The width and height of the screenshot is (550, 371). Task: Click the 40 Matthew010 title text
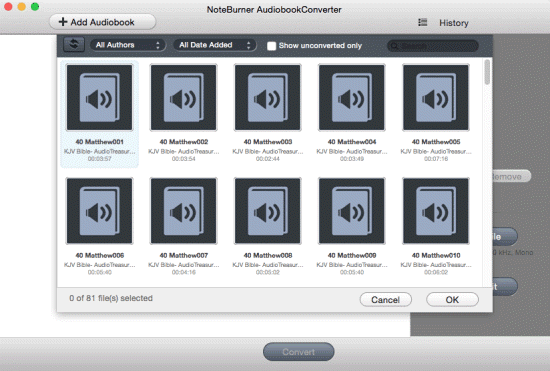pos(436,255)
